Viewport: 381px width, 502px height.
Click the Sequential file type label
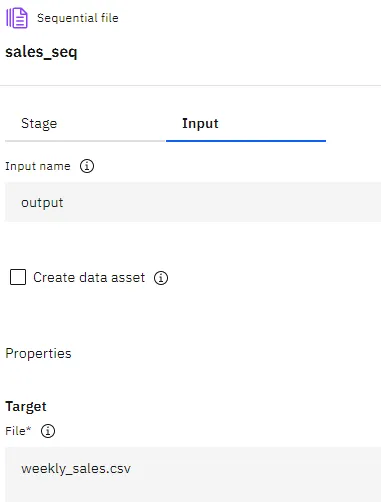coord(78,18)
